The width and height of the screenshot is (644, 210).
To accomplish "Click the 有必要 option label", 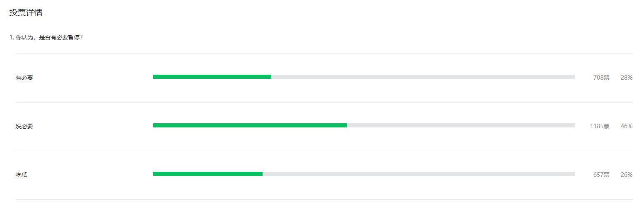I will [x=24, y=78].
